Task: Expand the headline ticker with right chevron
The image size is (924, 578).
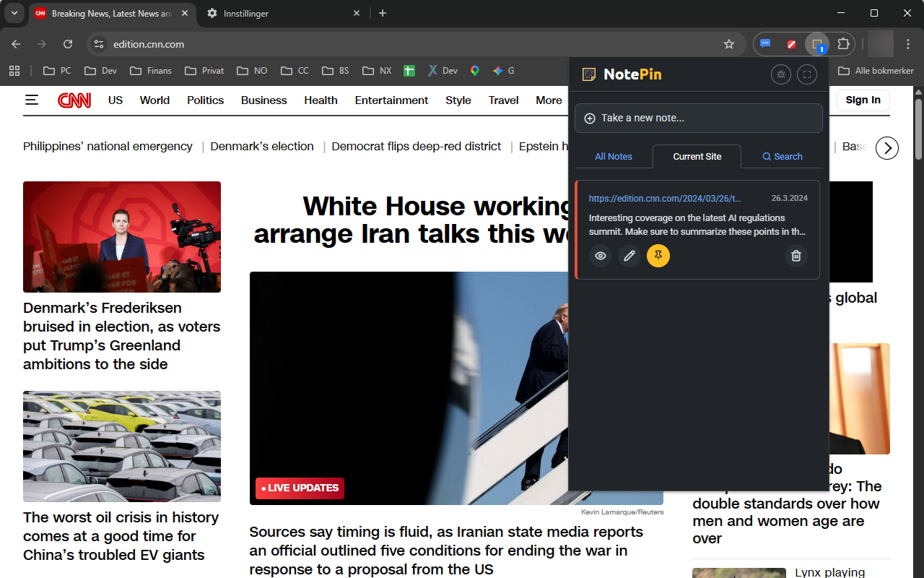Action: (x=886, y=147)
